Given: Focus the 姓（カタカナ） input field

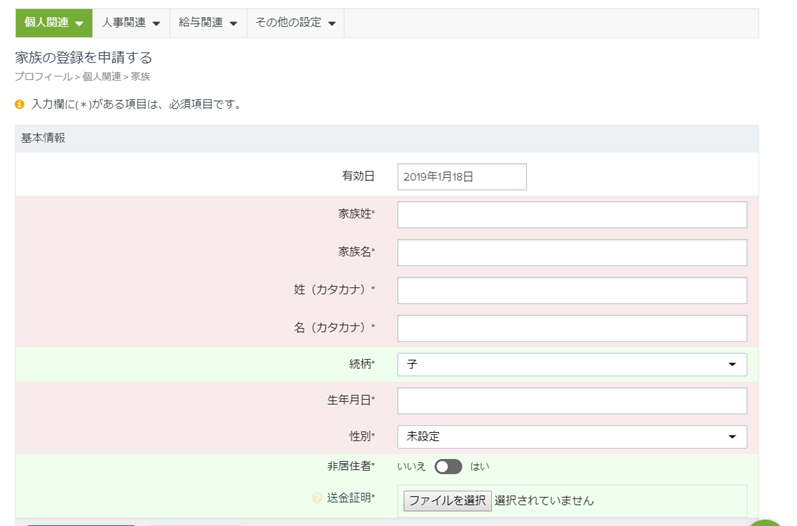Looking at the screenshot, I should [x=572, y=290].
